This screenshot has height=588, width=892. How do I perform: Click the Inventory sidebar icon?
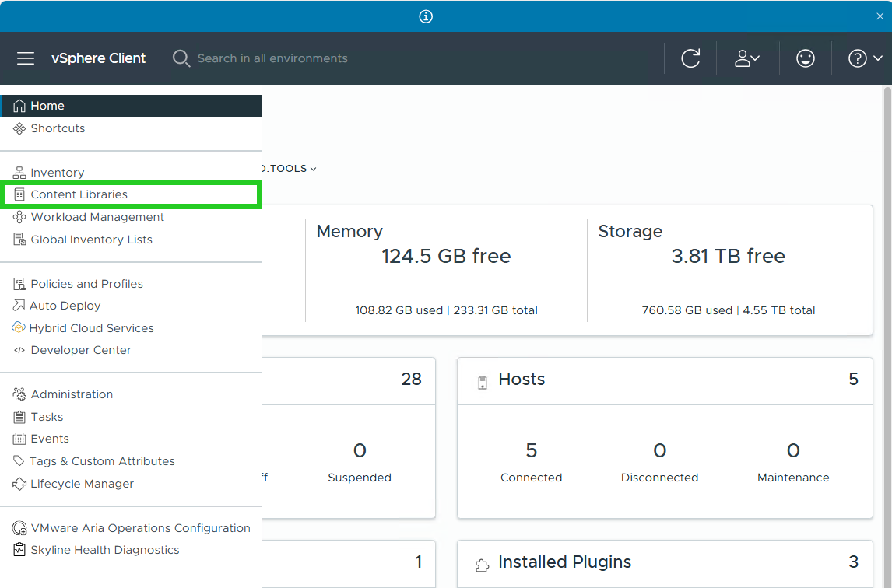[19, 172]
